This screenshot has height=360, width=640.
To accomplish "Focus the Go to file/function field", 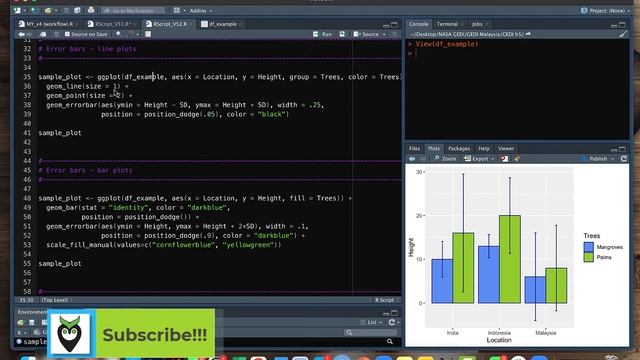I will click(x=133, y=11).
